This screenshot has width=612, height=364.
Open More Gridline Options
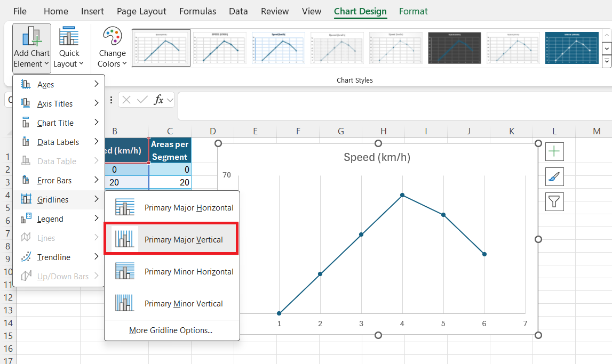click(171, 330)
